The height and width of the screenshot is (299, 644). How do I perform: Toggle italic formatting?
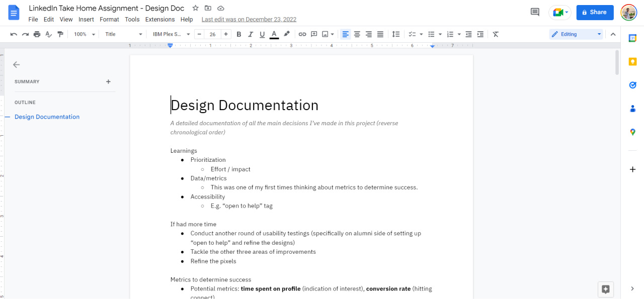click(250, 34)
